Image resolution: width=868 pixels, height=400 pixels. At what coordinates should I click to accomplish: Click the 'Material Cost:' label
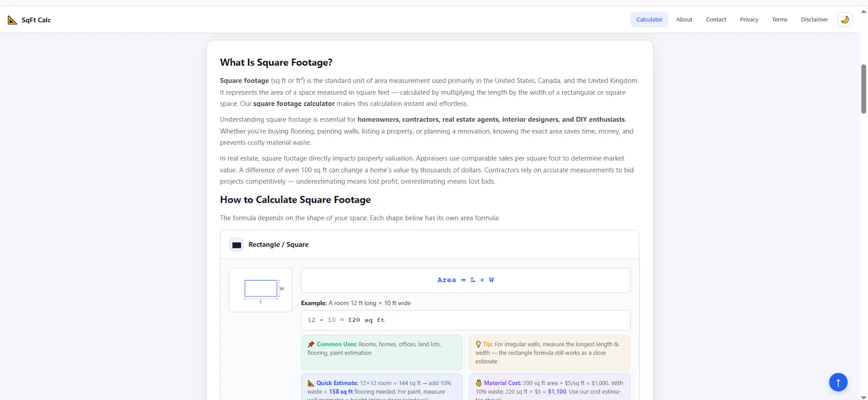(502, 383)
